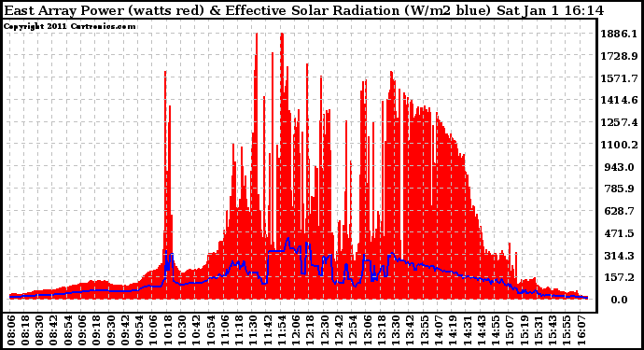Click the 314.3 y-axis label

tap(619, 256)
